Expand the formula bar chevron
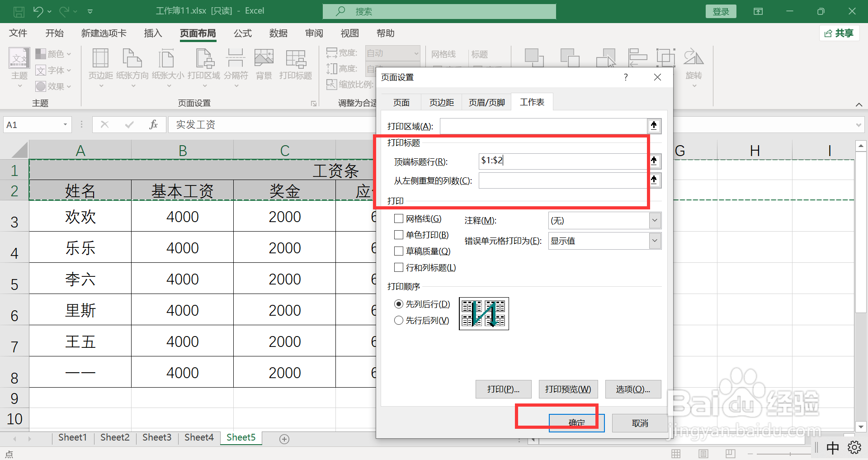 coord(859,125)
